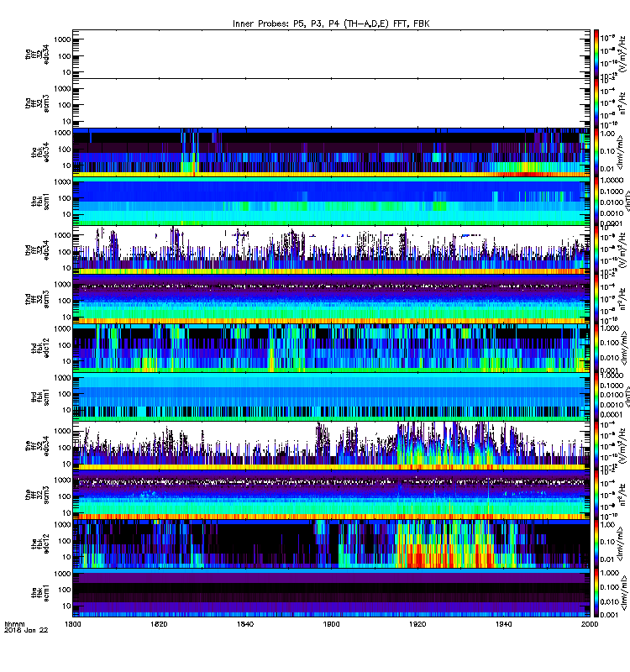Click the 'the fbk scm1' y-axis label
This screenshot has height=672, width=630.
coord(40,593)
